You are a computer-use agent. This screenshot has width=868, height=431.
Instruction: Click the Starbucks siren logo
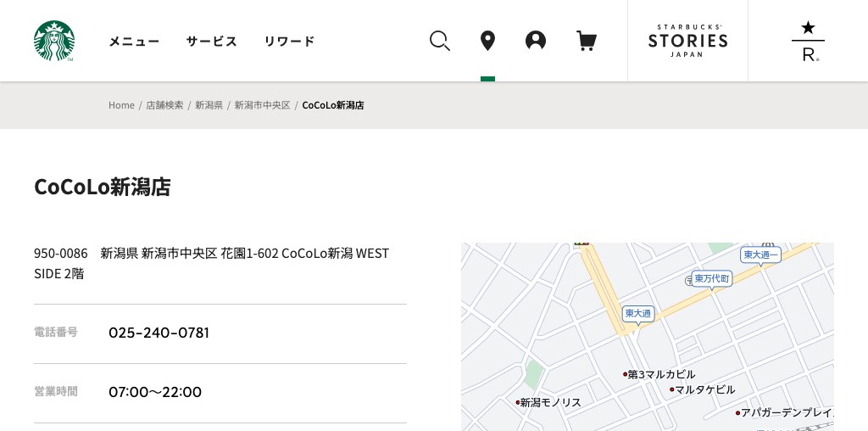pos(53,41)
